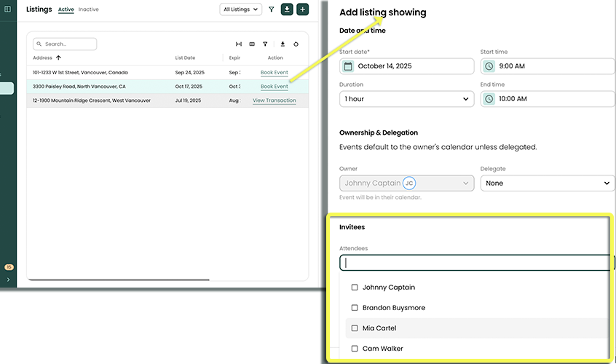The image size is (616, 364).
Task: Click the filter funnel icon beside All Listings
Action: click(x=272, y=9)
